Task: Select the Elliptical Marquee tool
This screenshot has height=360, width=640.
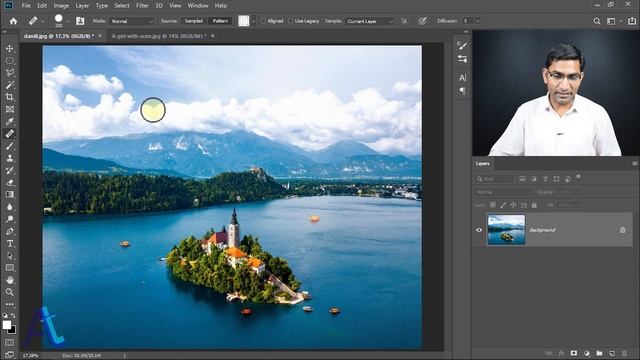Action: 9,61
